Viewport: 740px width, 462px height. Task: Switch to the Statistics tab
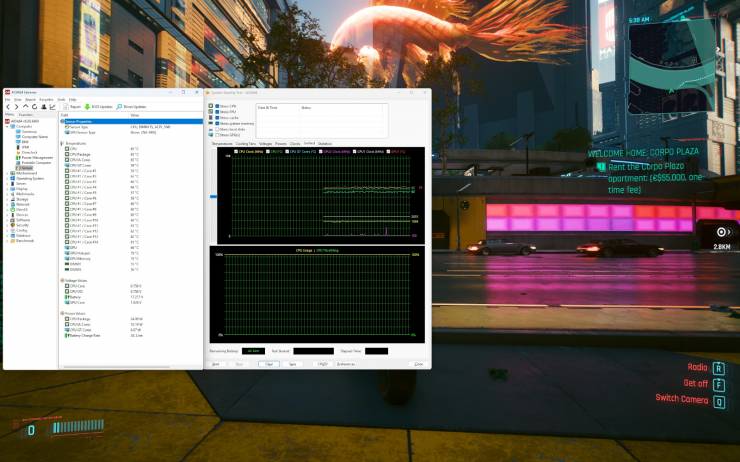(x=325, y=143)
